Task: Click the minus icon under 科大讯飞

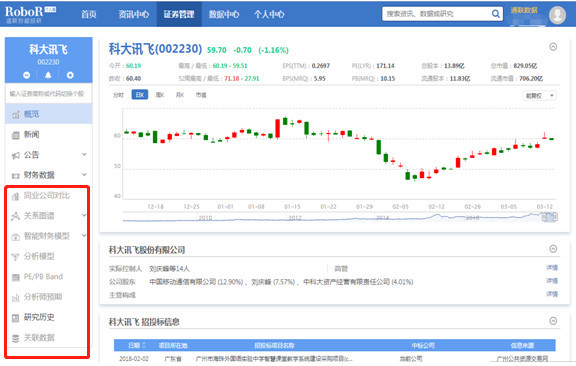Action: [x=26, y=75]
